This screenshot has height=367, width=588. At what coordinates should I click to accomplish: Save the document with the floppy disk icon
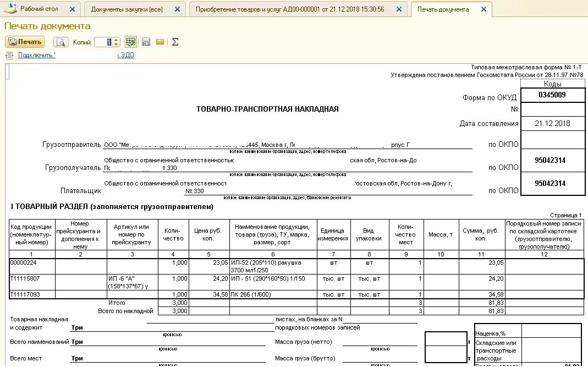(146, 42)
